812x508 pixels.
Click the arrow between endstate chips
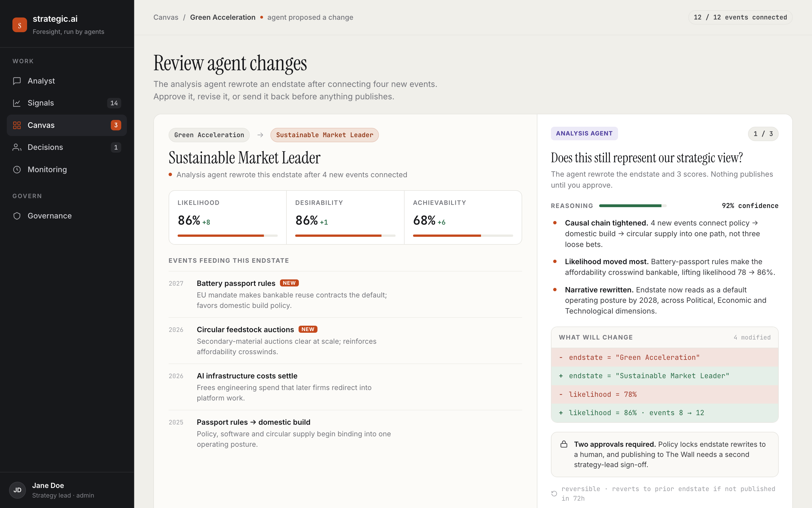click(x=260, y=135)
